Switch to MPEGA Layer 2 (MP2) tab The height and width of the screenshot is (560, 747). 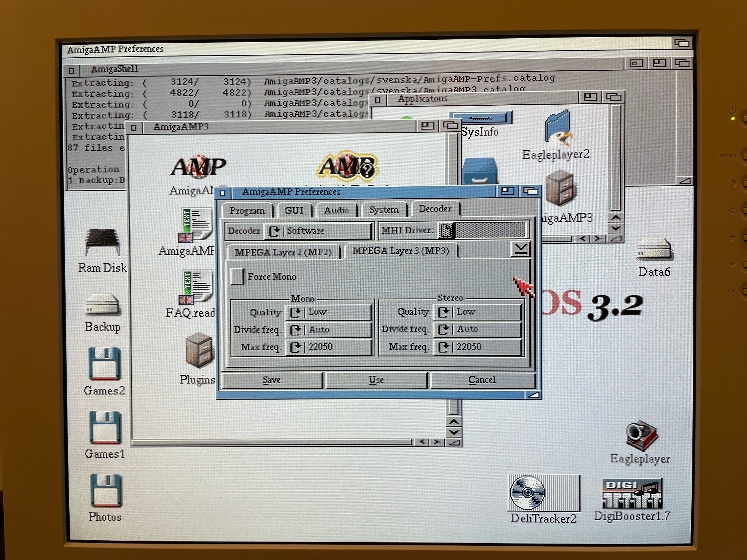283,252
